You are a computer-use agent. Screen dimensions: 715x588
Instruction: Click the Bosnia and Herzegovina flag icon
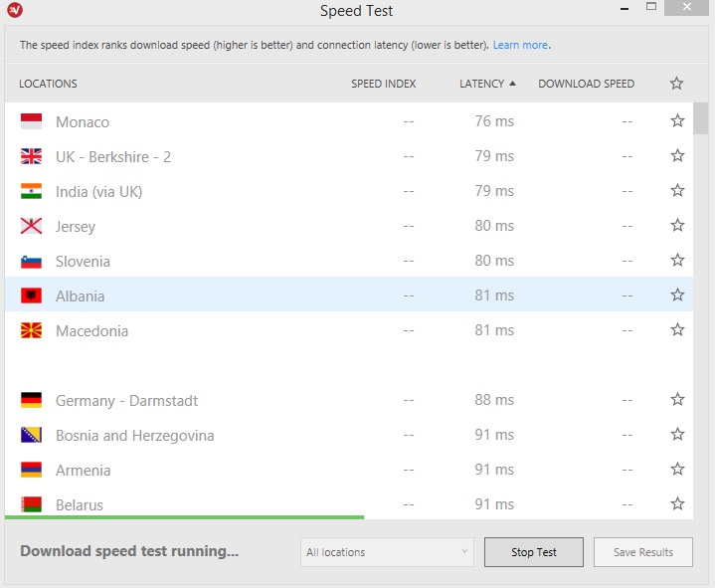point(31,435)
